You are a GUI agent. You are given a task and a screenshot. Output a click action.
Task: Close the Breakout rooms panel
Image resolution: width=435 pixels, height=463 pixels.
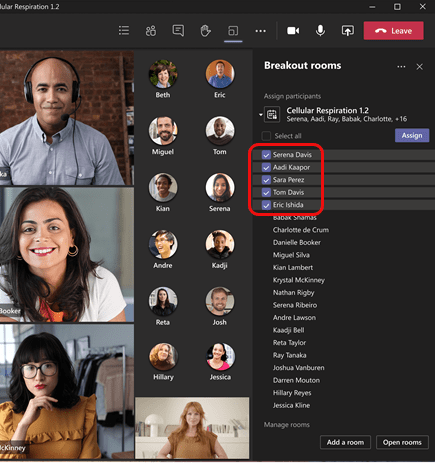coord(419,67)
